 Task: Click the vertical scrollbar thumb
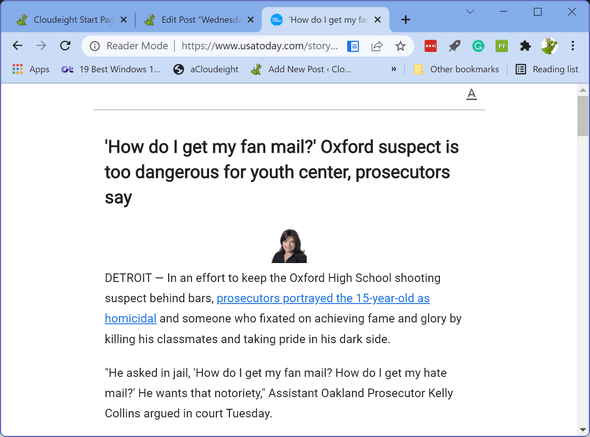[x=583, y=116]
